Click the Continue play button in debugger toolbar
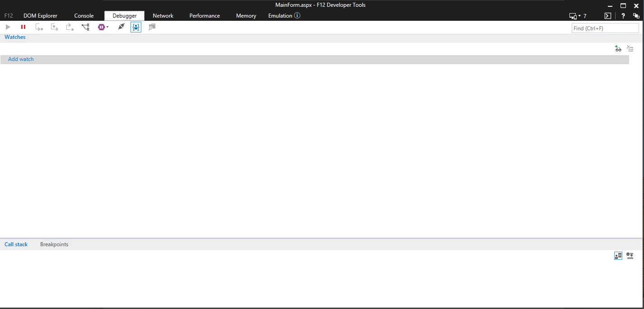644x309 pixels. click(8, 27)
